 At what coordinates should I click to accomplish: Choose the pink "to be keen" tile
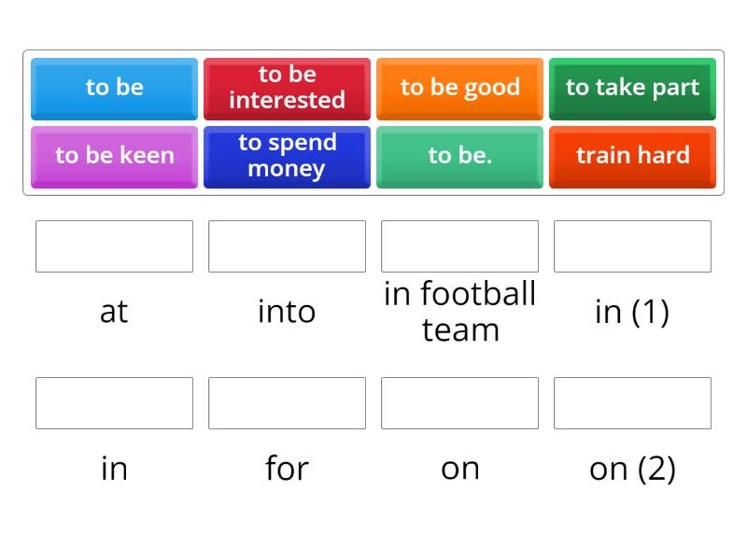point(114,156)
